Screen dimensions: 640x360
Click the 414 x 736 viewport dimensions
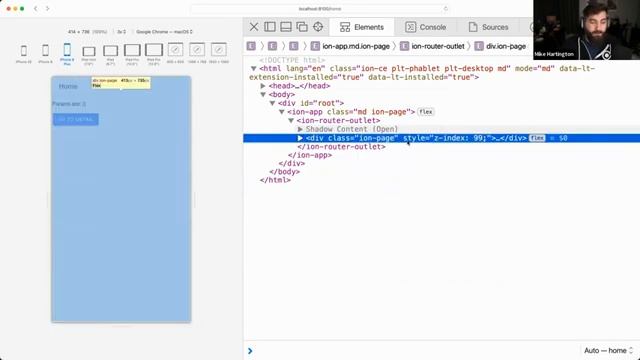79,31
